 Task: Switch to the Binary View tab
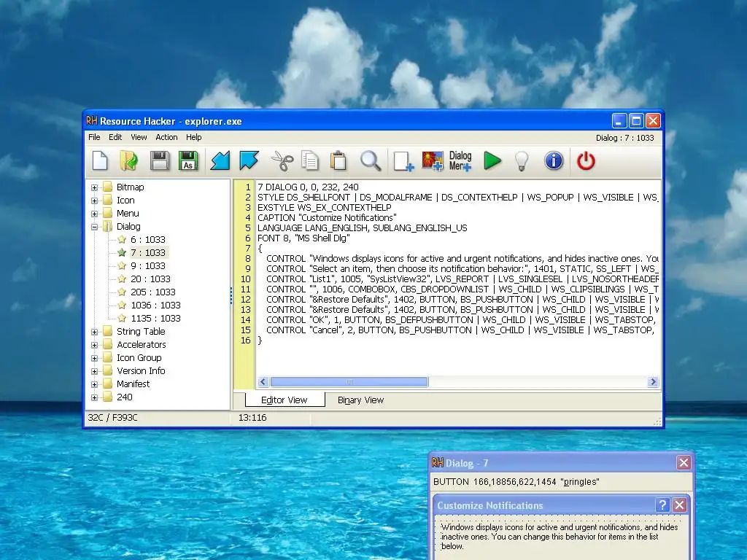point(360,400)
